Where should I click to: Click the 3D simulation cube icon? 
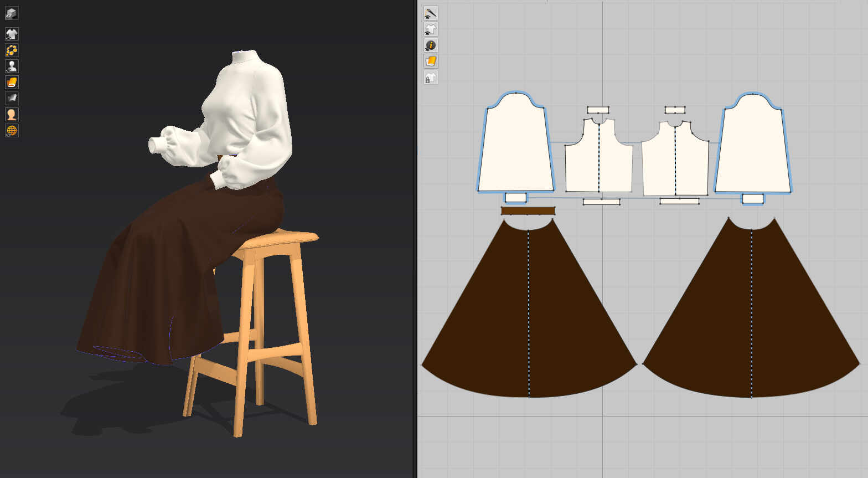12,13
